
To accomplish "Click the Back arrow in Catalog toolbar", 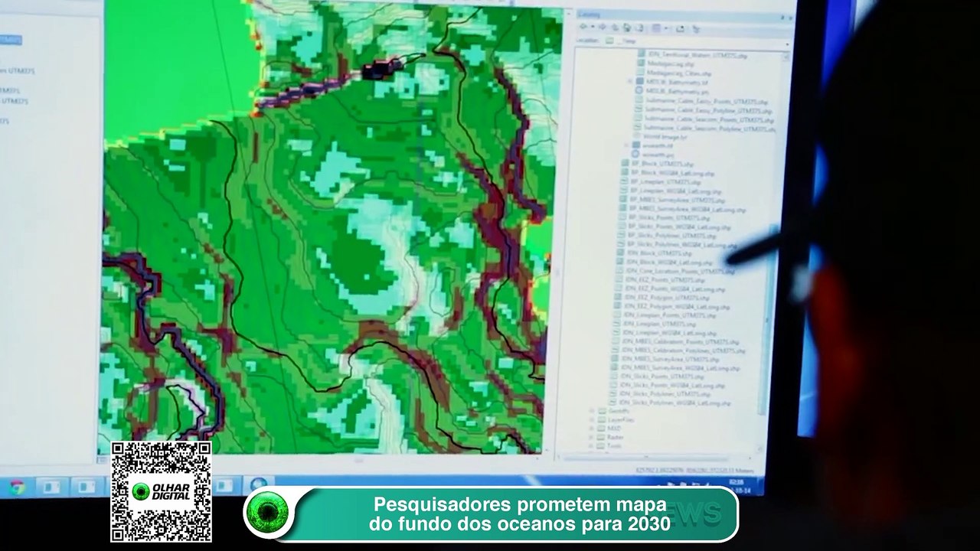I will [584, 28].
